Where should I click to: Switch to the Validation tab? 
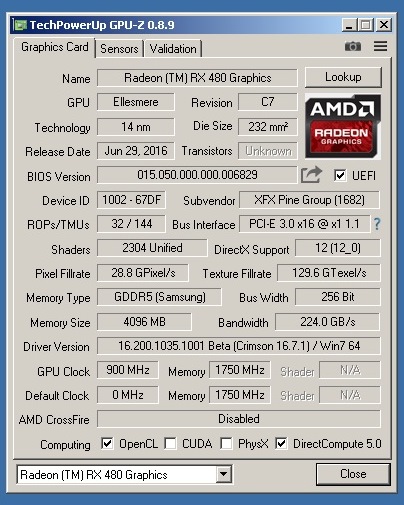(173, 49)
